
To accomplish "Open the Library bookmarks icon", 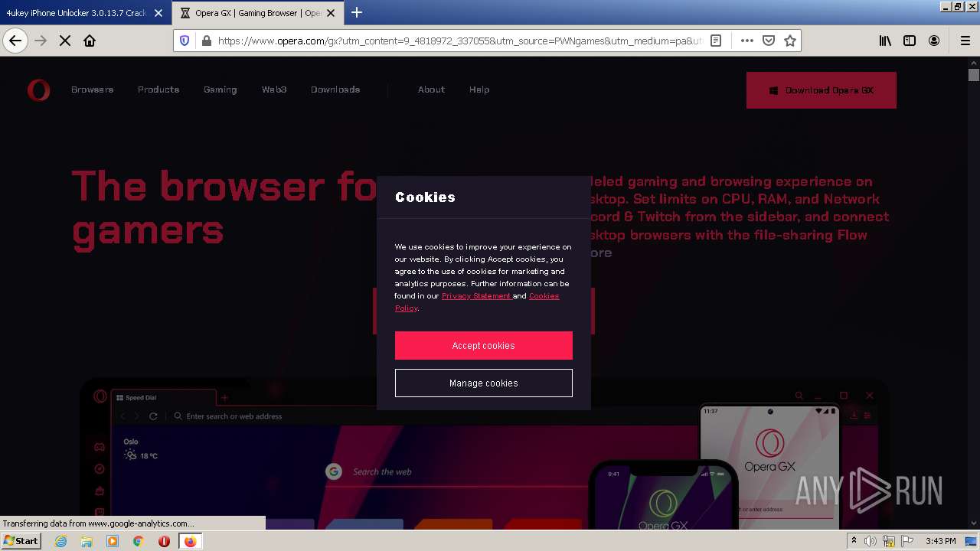I will (885, 41).
